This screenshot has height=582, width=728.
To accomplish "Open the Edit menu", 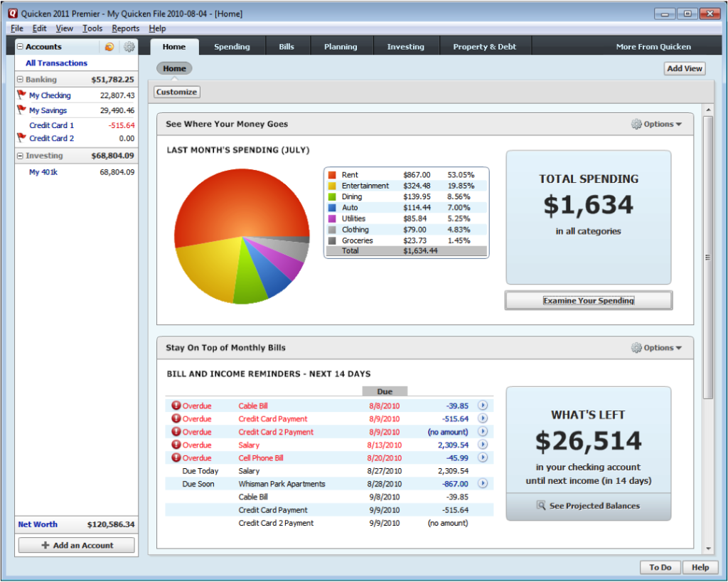I will (x=40, y=28).
